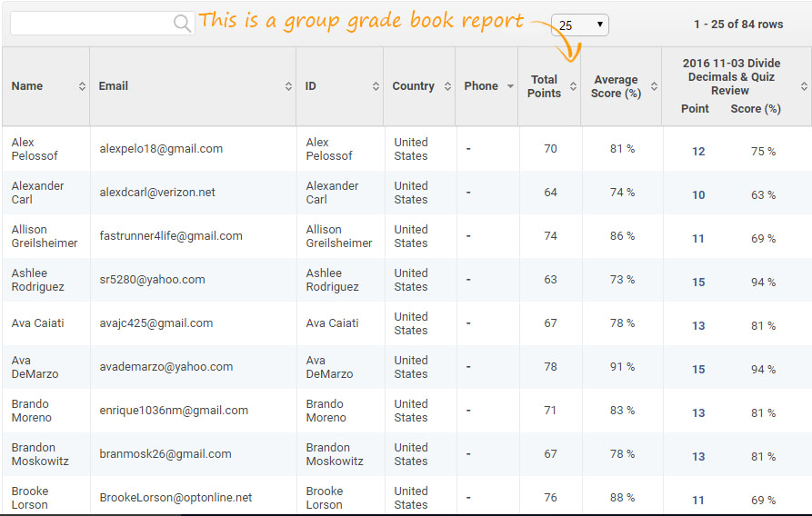812x516 pixels.
Task: Sort by Name column arrows
Action: click(82, 86)
